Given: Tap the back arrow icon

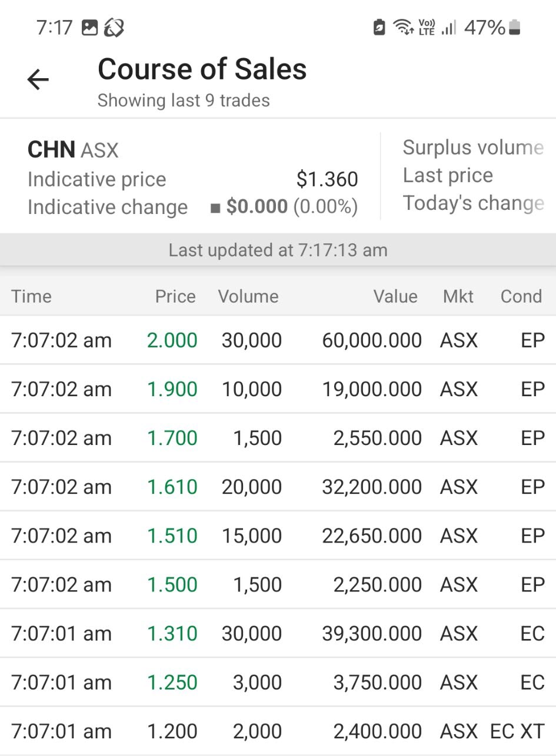Looking at the screenshot, I should coord(38,79).
